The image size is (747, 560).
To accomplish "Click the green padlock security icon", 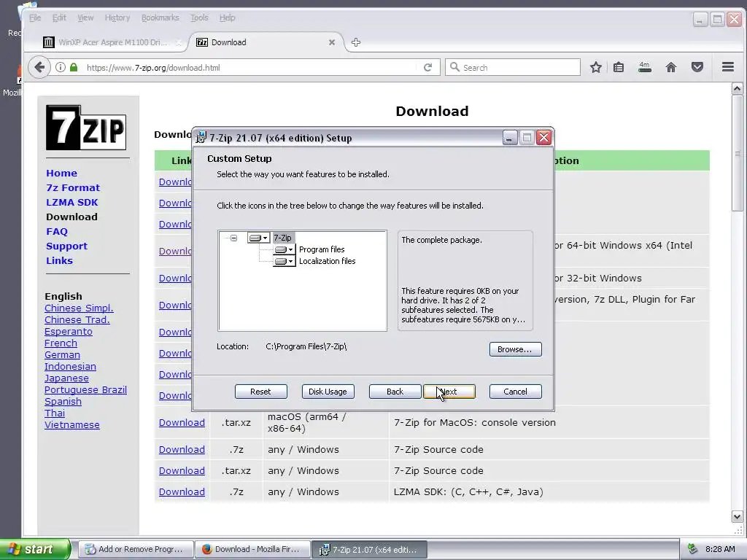I will click(74, 67).
